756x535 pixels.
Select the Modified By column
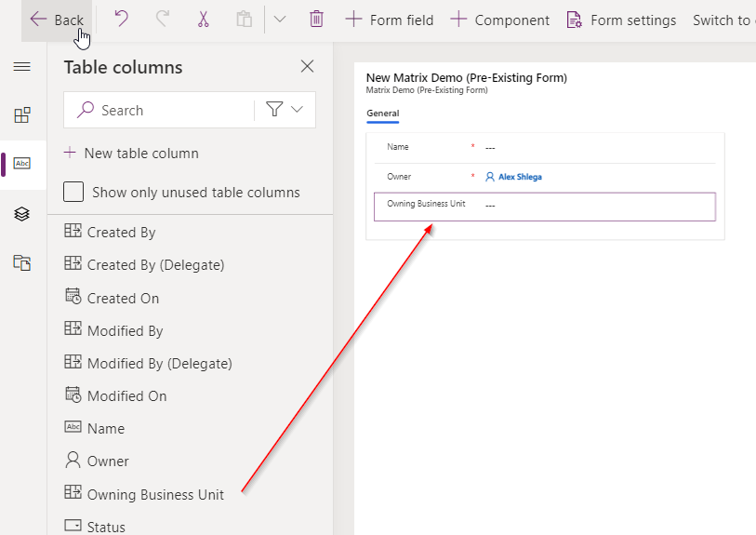point(113,330)
